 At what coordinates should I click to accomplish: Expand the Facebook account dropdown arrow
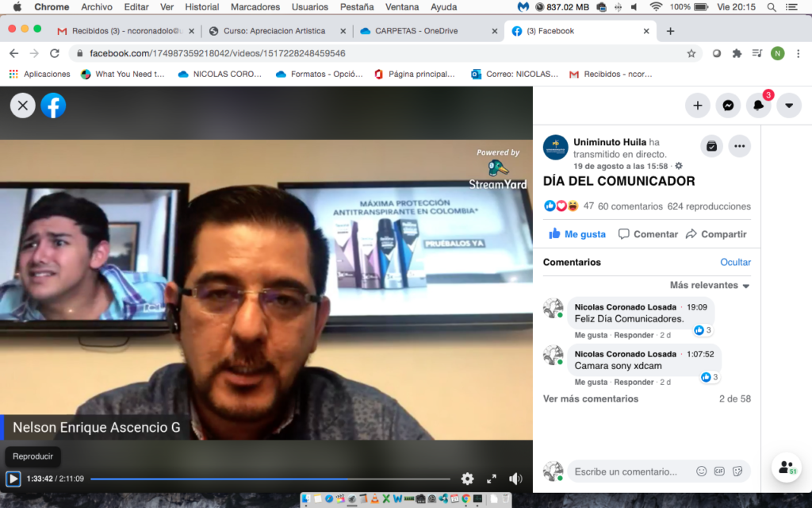point(789,106)
